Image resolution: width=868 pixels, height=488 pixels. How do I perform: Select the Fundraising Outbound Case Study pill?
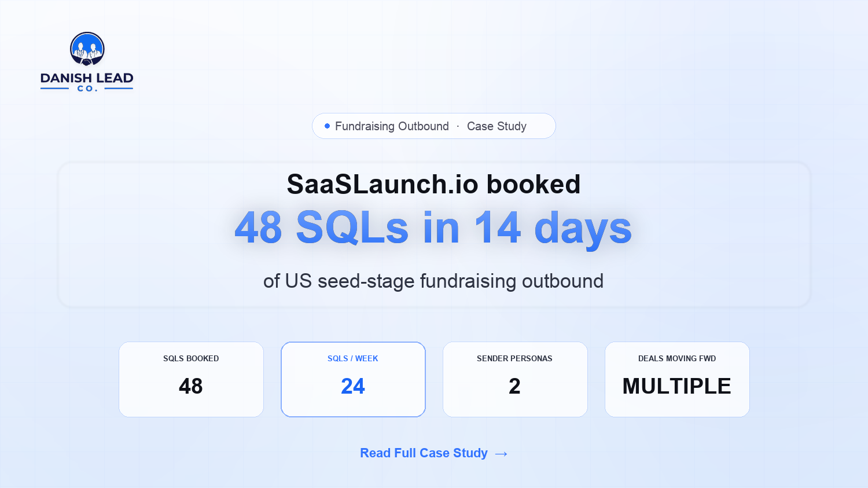pyautogui.click(x=434, y=126)
